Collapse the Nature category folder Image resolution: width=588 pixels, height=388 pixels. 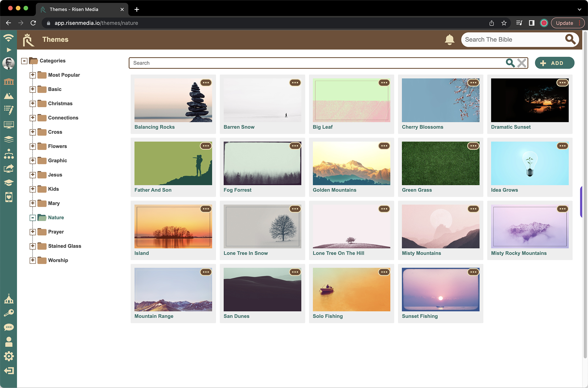[32, 218]
